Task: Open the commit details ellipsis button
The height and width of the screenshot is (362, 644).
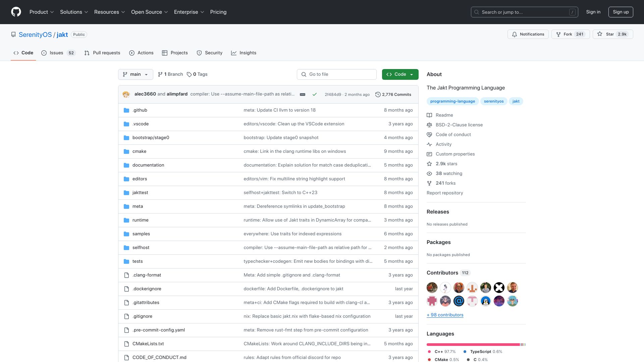Action: tap(303, 95)
